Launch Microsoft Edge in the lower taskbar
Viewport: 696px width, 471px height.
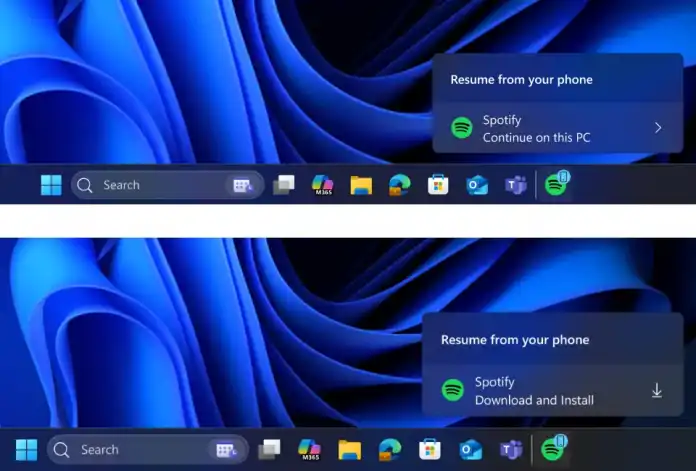tap(390, 449)
